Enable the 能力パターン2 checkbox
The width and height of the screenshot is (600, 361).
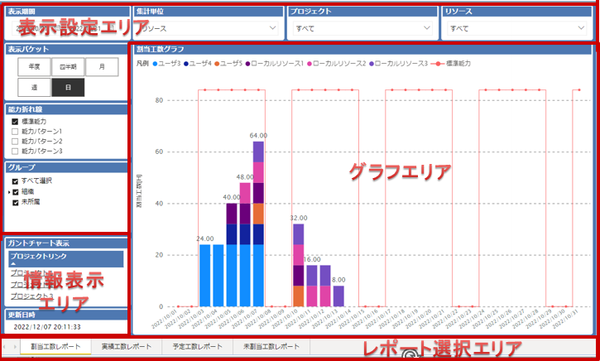(x=15, y=142)
